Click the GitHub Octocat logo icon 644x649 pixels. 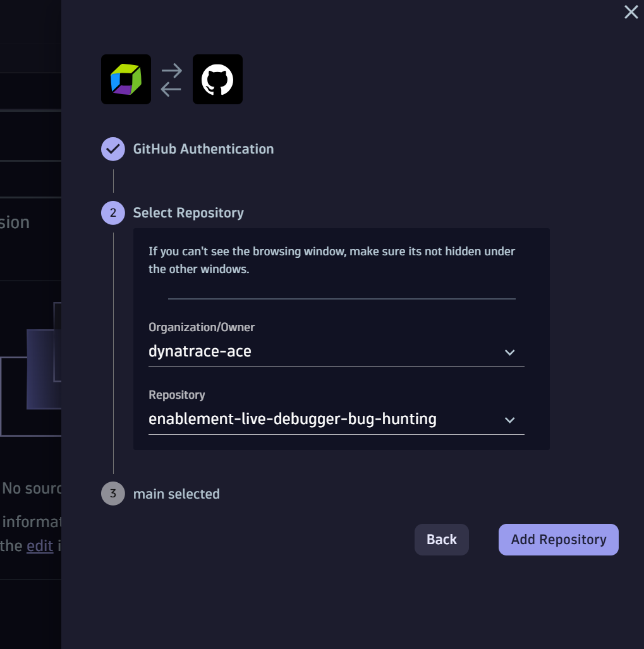coord(217,79)
